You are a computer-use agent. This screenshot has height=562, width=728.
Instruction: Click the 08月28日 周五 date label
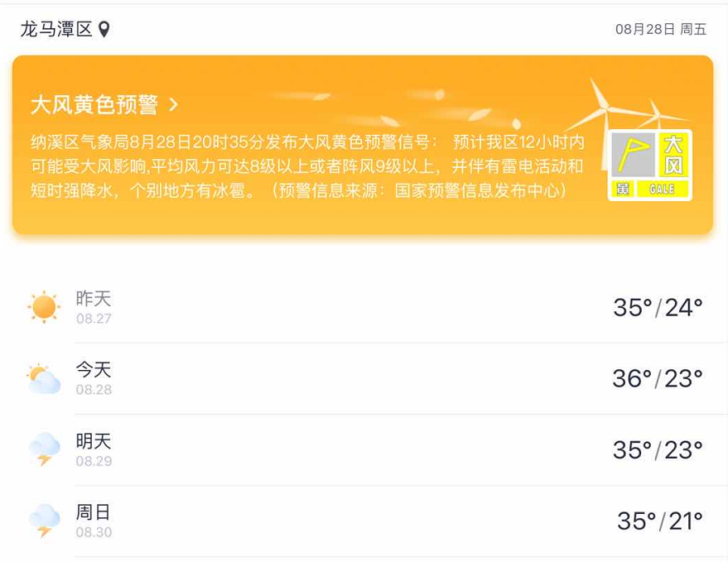coord(660,30)
